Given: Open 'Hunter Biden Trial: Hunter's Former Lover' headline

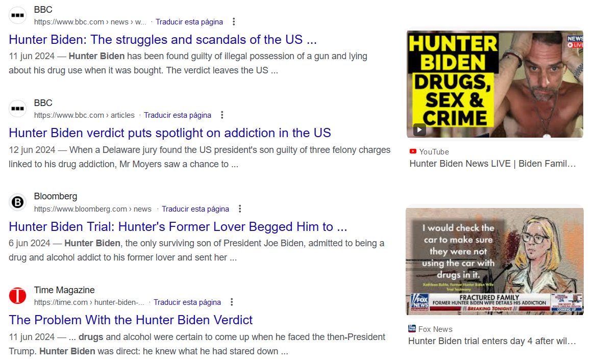Looking at the screenshot, I should click(178, 227).
